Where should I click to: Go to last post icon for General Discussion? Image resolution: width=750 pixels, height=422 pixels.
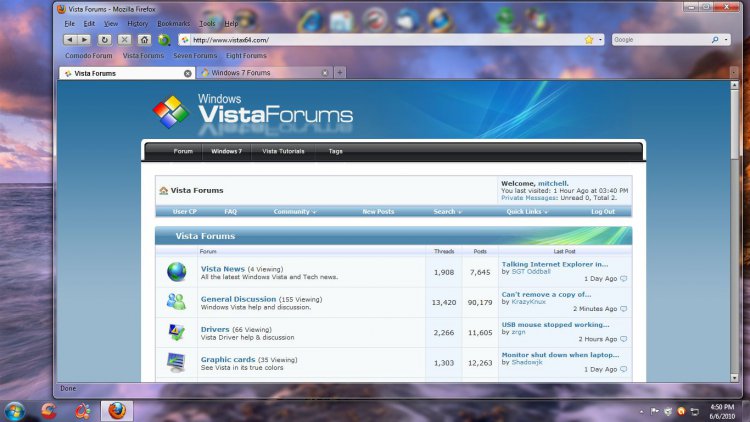[x=624, y=309]
